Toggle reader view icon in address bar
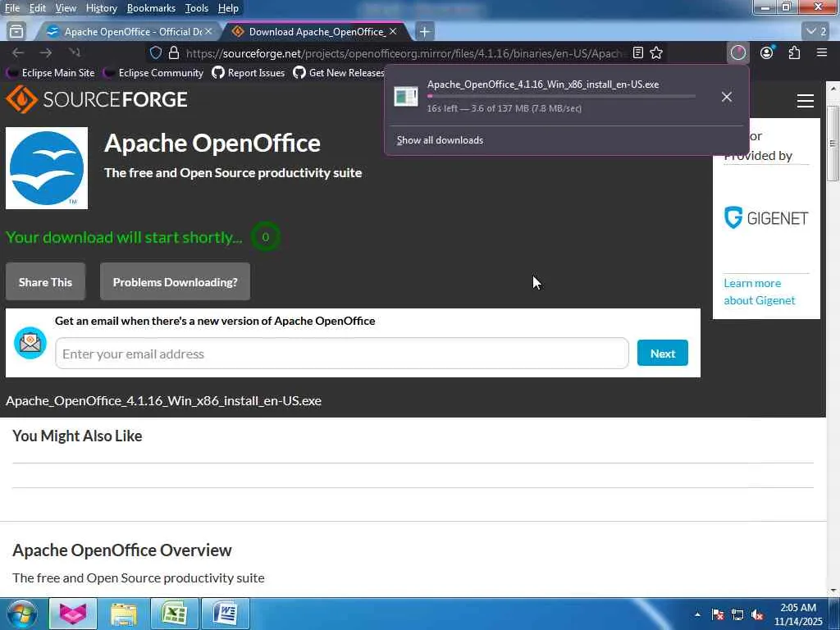Screen dimensions: 840x630 pyautogui.click(x=638, y=52)
